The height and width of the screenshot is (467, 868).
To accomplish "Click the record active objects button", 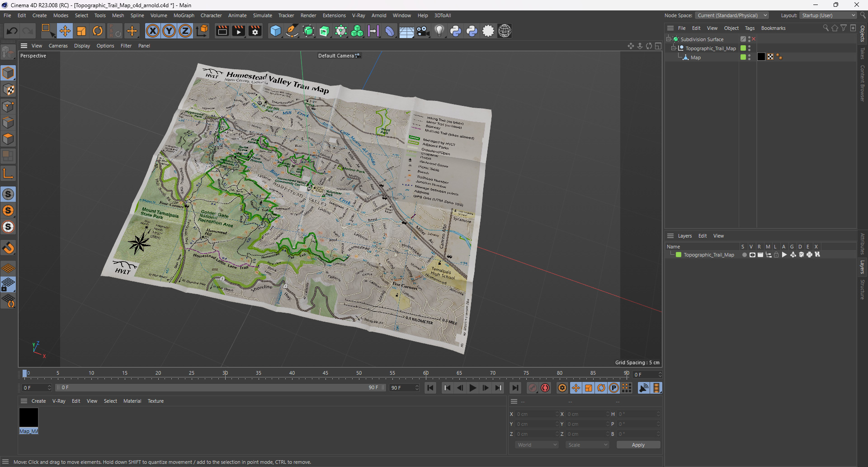I will click(533, 388).
